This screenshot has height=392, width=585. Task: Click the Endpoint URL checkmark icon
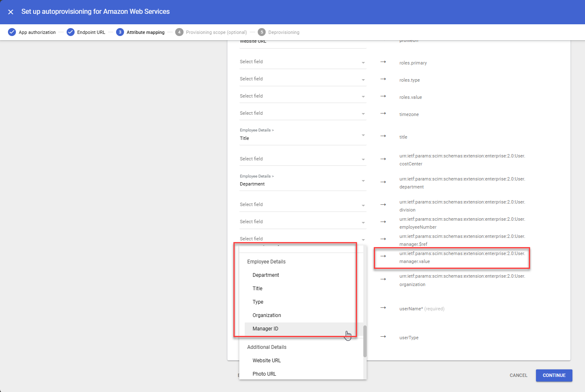[71, 32]
